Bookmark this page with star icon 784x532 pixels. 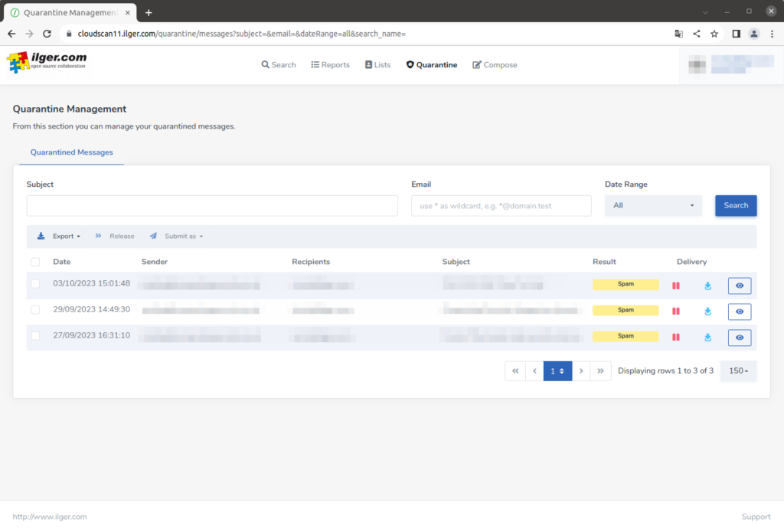714,34
